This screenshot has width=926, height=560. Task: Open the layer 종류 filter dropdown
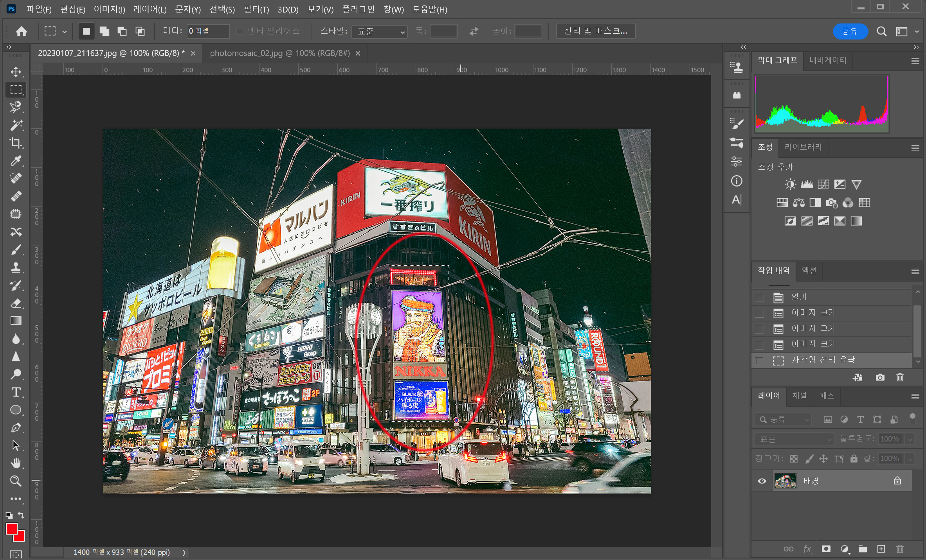(783, 419)
